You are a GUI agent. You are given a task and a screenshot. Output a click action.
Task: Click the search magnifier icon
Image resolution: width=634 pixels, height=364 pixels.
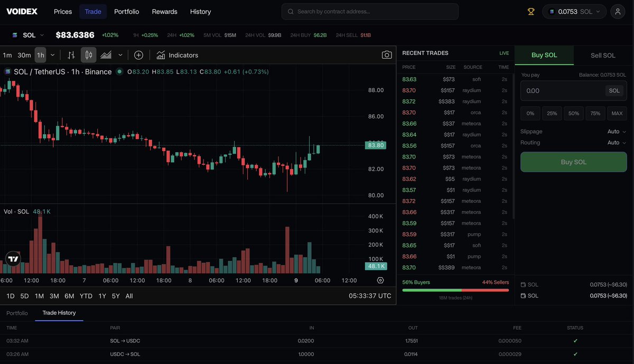(291, 11)
